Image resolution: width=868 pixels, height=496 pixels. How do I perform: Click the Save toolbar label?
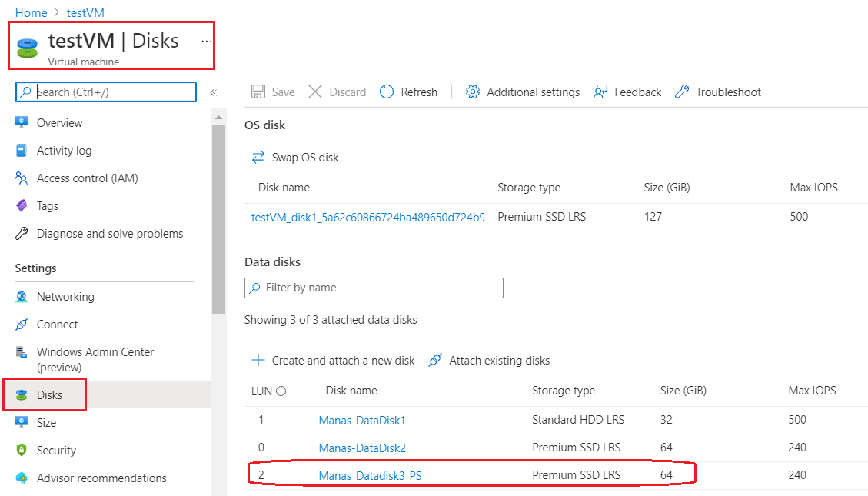point(283,92)
